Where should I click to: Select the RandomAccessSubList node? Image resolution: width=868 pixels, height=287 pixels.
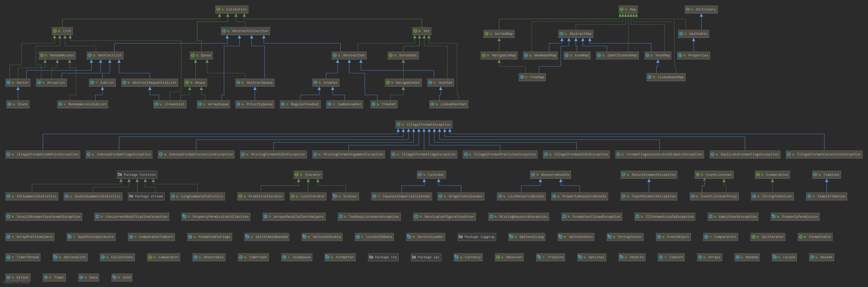point(83,104)
